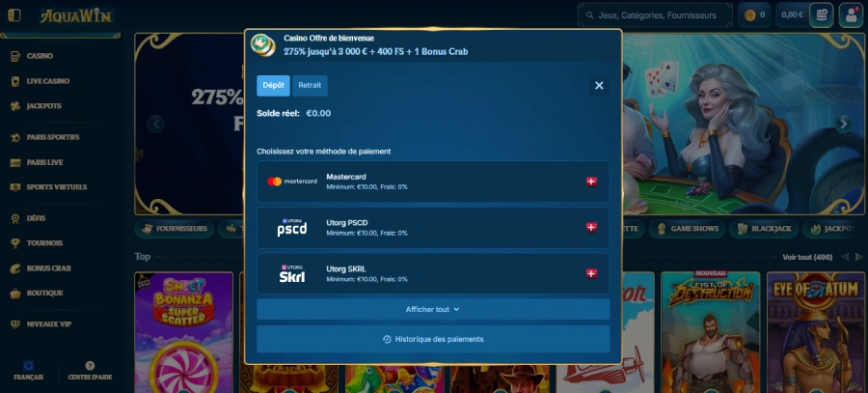Close the payment dialog with X
Image resolution: width=868 pixels, height=393 pixels.
coord(599,86)
